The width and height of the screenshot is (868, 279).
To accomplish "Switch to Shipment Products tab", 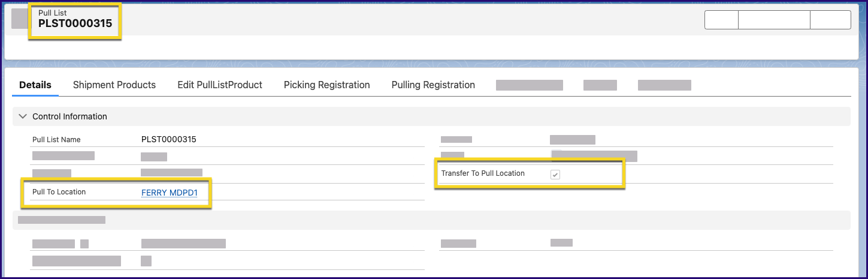I will [x=114, y=85].
